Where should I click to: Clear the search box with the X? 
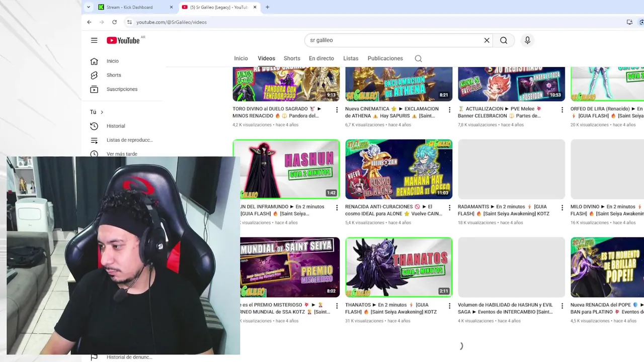pyautogui.click(x=487, y=40)
